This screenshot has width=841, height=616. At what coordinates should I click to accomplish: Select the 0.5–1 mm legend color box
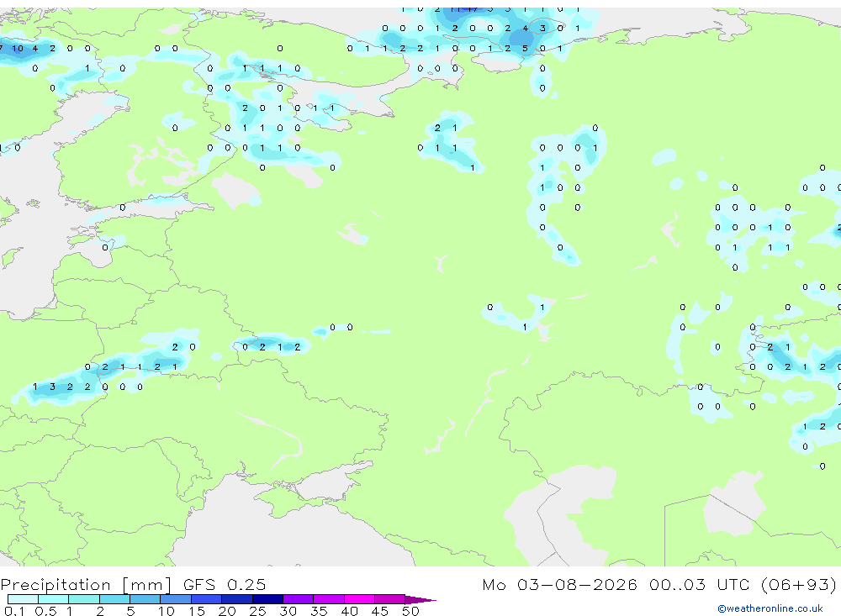click(x=54, y=599)
